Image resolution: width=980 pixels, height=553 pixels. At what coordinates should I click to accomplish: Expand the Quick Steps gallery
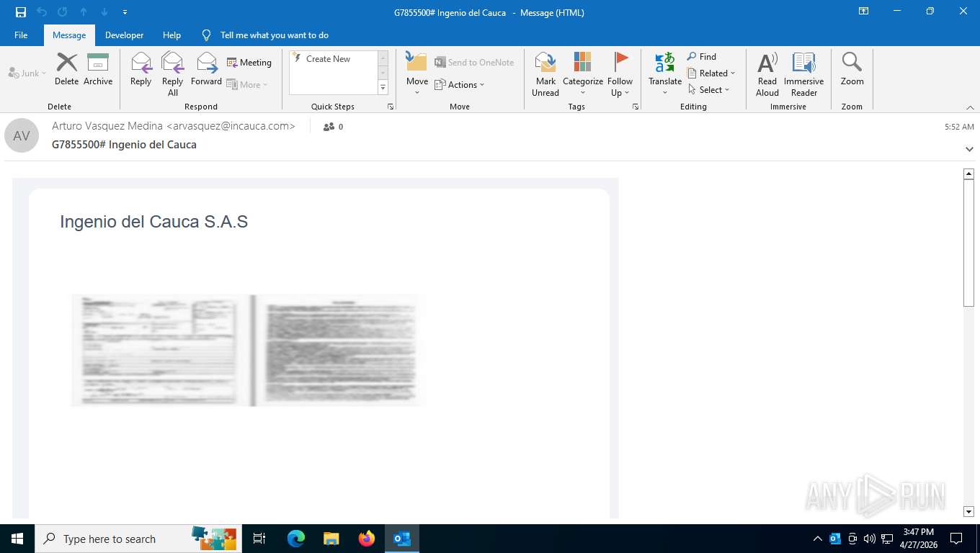click(x=383, y=88)
